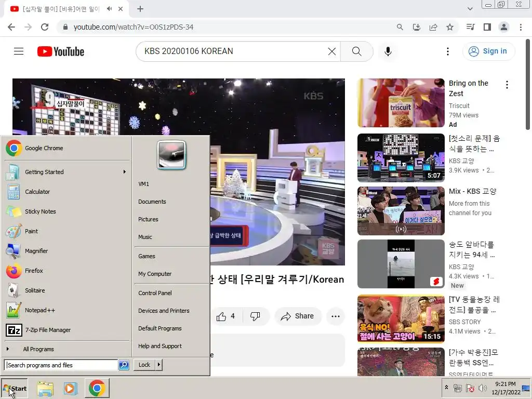
Task: Open File Explorer from the taskbar
Action: coord(45,389)
